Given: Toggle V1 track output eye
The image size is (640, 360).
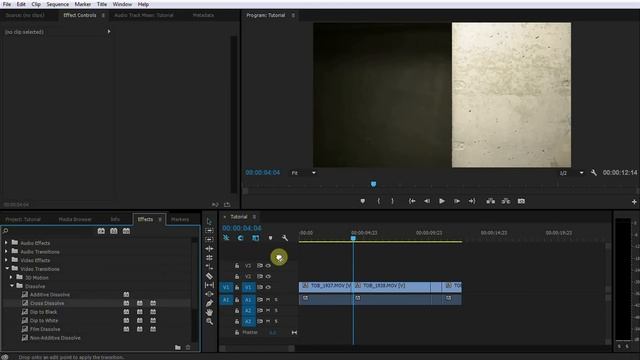Looking at the screenshot, I should (x=268, y=287).
